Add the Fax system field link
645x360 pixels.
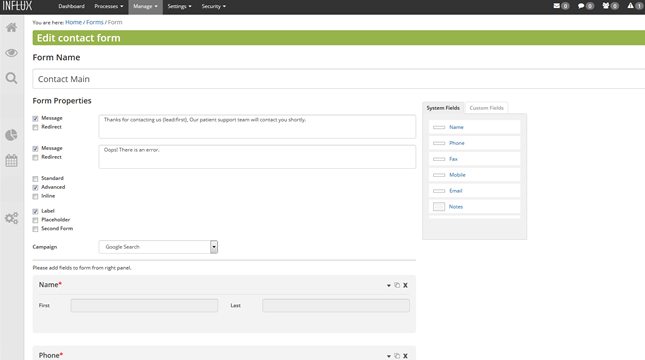point(453,159)
